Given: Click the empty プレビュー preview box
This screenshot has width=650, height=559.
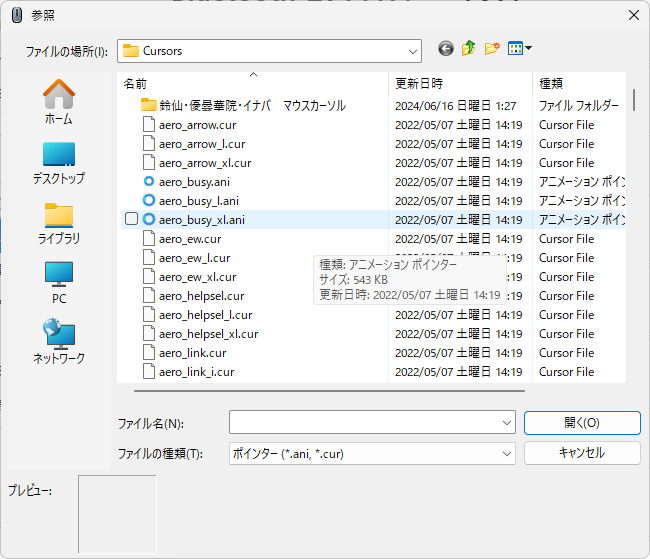Looking at the screenshot, I should (117, 514).
